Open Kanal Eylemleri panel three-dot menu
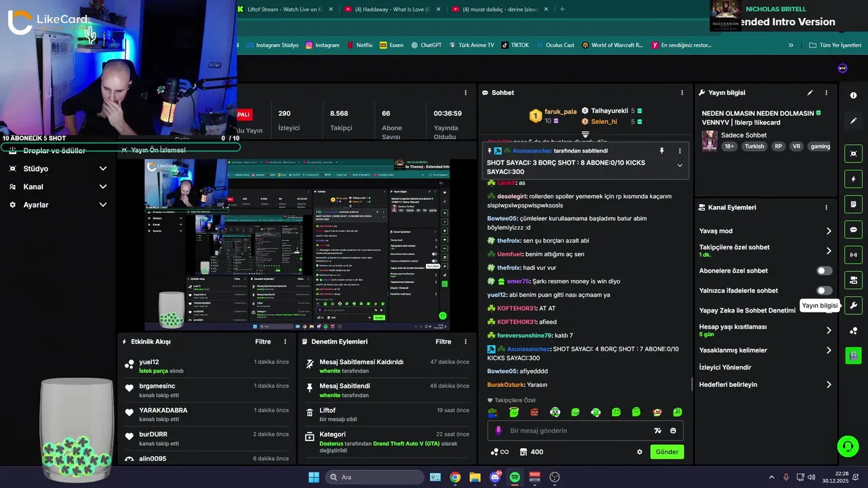Image resolution: width=868 pixels, height=488 pixels. click(x=826, y=207)
